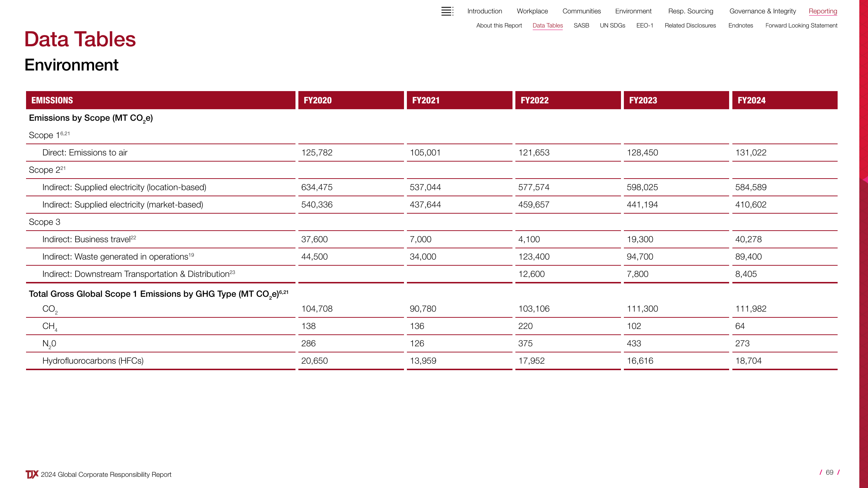Click the 'Data Tables' page title
This screenshot has width=868, height=488.
click(x=80, y=39)
